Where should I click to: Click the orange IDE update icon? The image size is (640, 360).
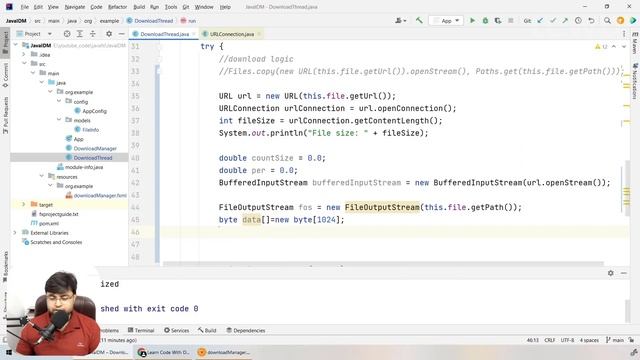pos(620,20)
